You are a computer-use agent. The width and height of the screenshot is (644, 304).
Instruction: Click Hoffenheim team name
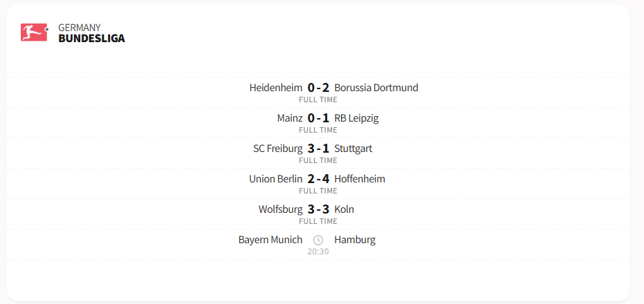[359, 179]
